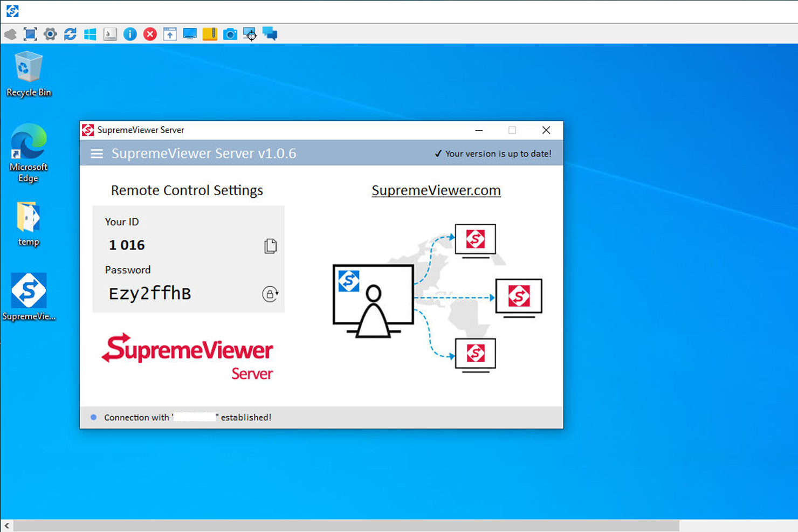Screen dimensions: 798x532
Task: Open the SupremeViewer.com link
Action: click(436, 190)
